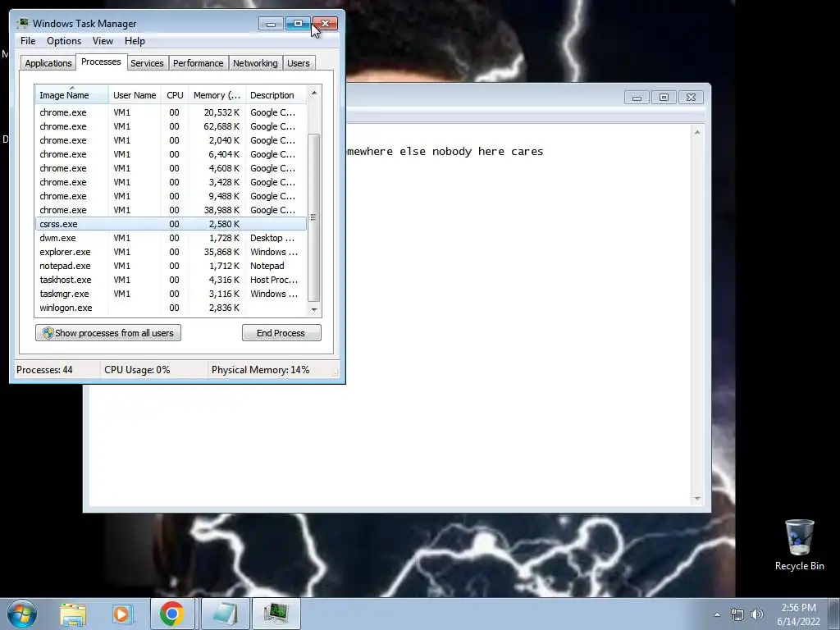The image size is (840, 630).
Task: Sort by the User Name column
Action: point(135,95)
